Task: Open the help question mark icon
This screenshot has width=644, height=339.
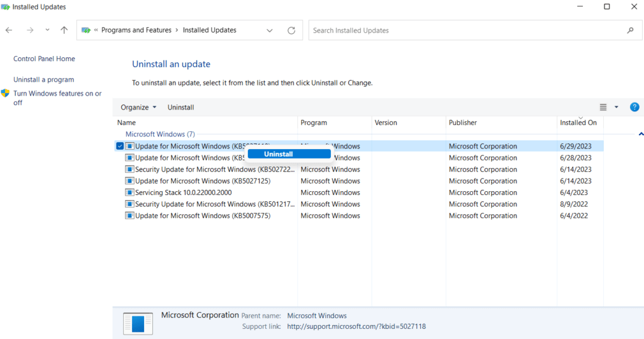Action: point(635,107)
